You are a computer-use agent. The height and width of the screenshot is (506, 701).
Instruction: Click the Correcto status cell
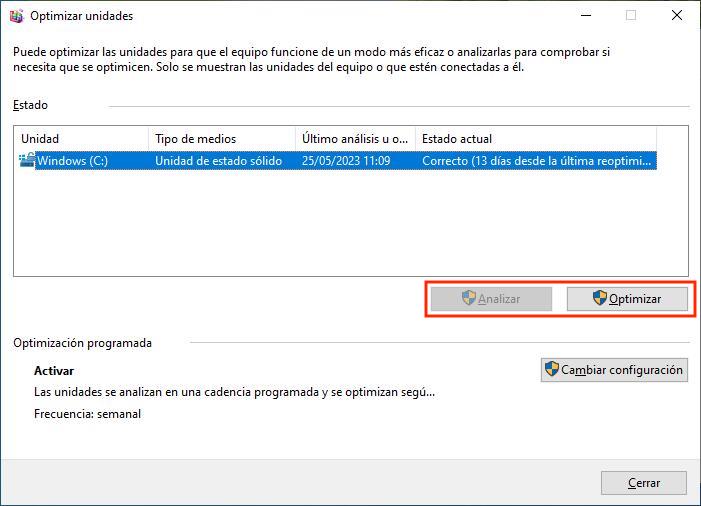tap(537, 161)
